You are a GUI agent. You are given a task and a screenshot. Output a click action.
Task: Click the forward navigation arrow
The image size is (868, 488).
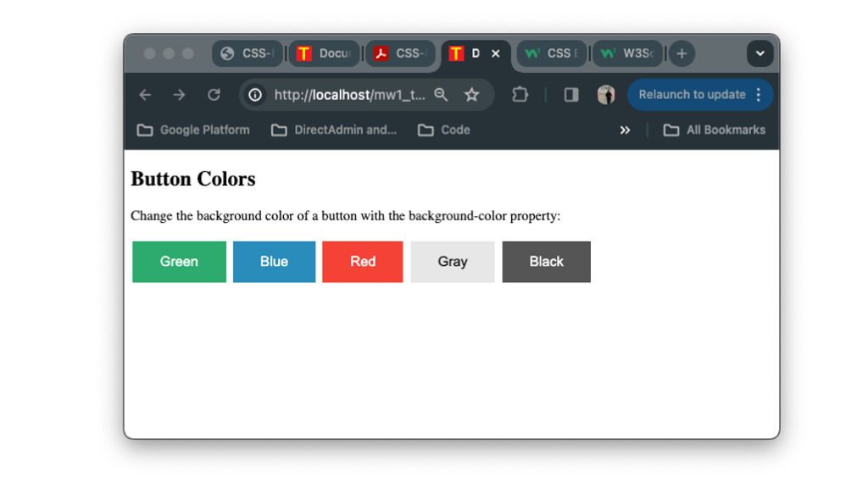coord(179,95)
